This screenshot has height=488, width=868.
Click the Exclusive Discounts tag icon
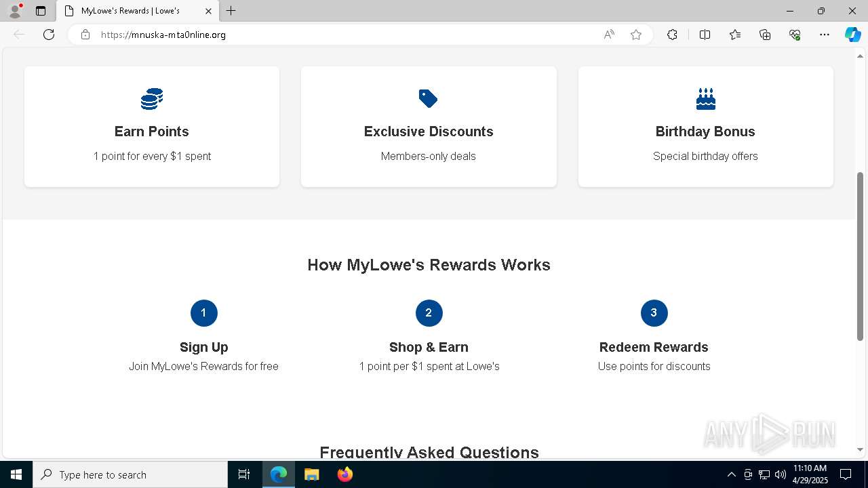coord(428,99)
